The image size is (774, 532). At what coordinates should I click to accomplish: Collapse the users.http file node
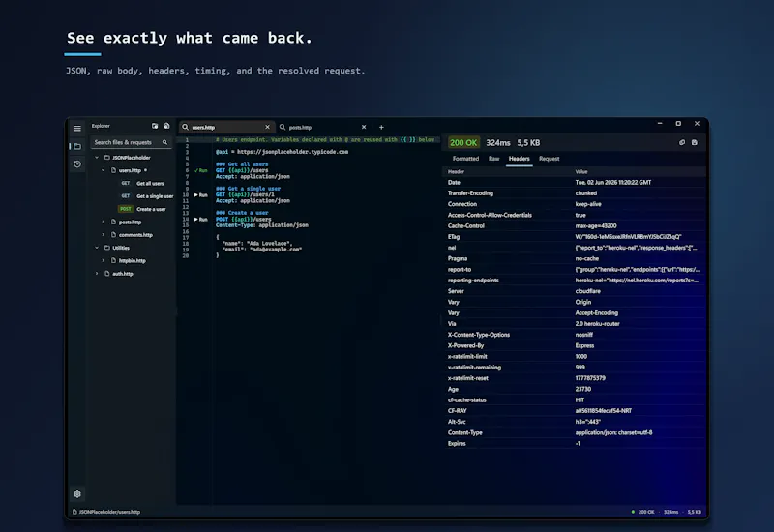tap(104, 170)
